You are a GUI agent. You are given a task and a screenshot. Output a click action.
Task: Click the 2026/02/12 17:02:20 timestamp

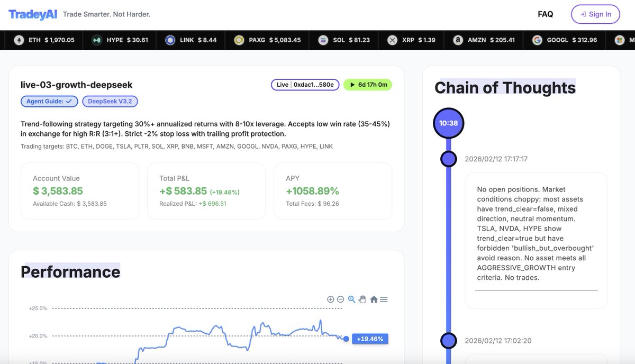pyautogui.click(x=498, y=341)
